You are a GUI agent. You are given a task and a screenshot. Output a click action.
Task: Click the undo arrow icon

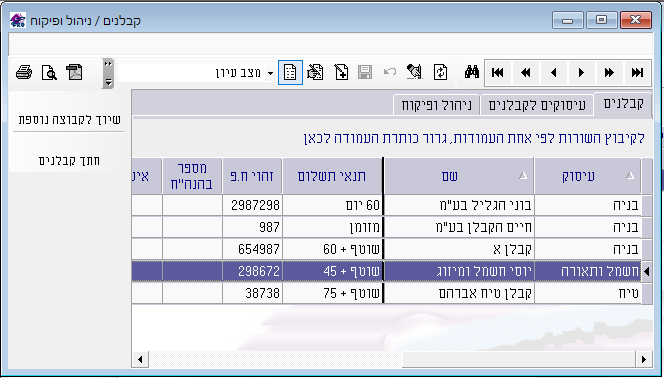pos(390,72)
